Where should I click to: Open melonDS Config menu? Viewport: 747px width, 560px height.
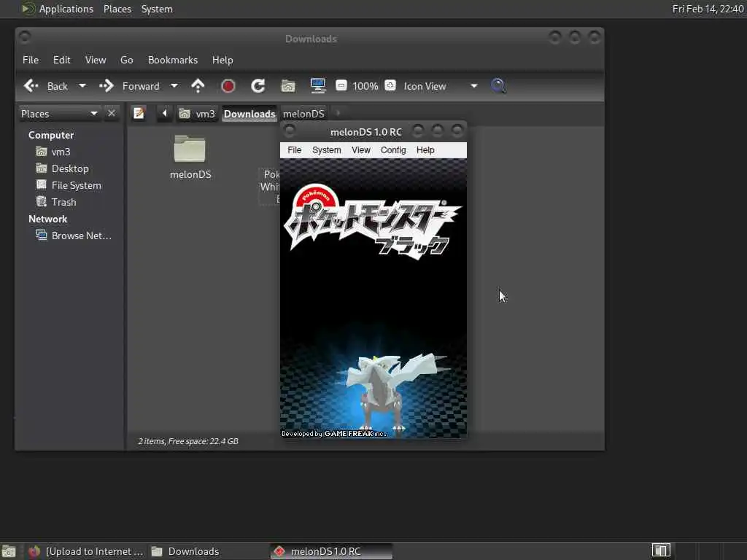tap(393, 150)
